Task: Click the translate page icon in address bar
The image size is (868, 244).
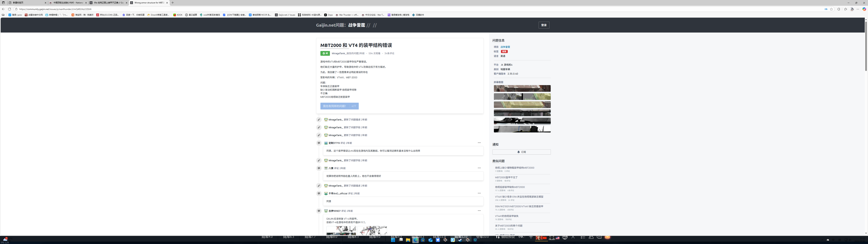Action: tap(826, 9)
